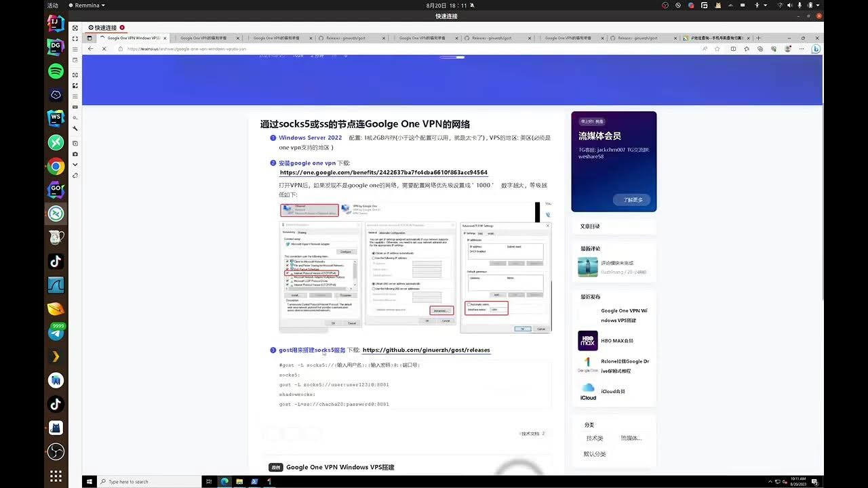
Task: Open the github ginuerzh/gost releases link
Action: click(426, 350)
